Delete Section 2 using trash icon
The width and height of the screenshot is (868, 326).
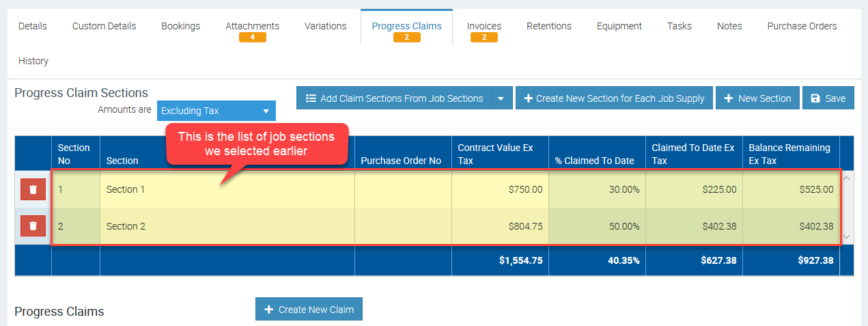point(33,226)
